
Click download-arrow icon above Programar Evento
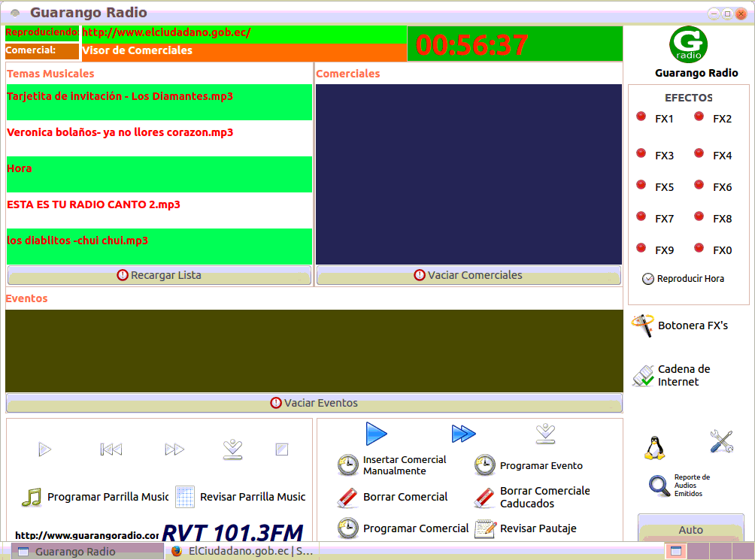[545, 434]
